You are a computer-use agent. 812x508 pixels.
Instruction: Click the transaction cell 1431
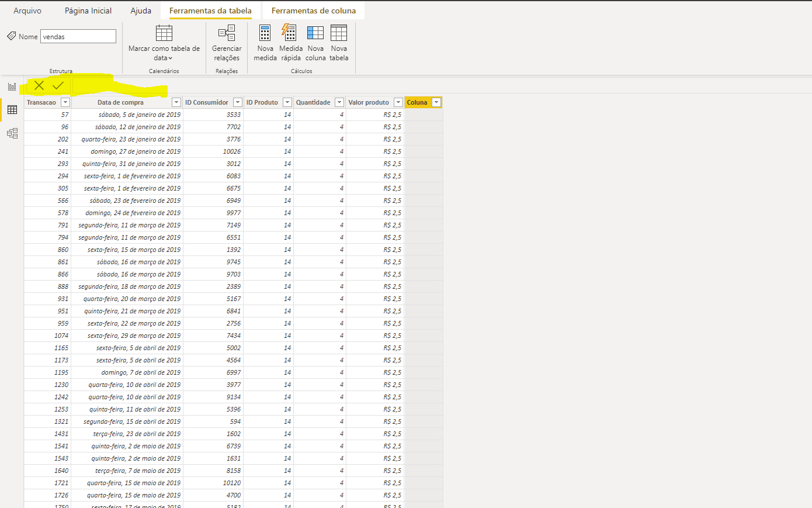[47, 434]
